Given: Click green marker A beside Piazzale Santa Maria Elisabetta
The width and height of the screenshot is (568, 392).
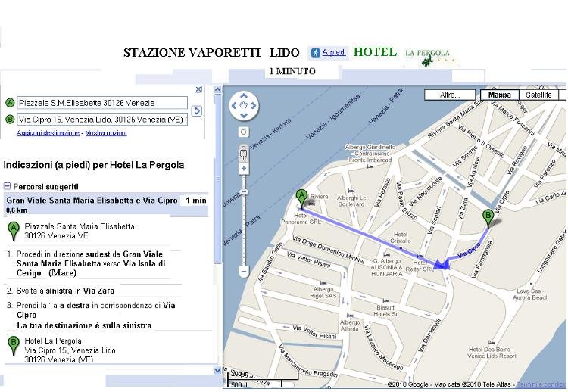Looking at the screenshot, I should pyautogui.click(x=14, y=232).
